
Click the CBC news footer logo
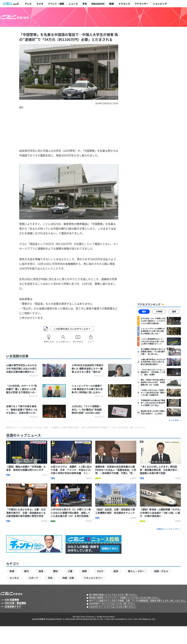[x=11, y=594]
